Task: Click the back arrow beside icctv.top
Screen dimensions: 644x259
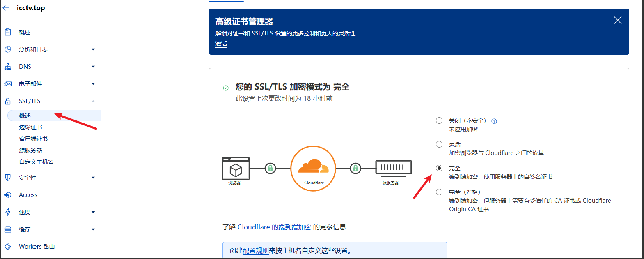Action: coord(6,8)
